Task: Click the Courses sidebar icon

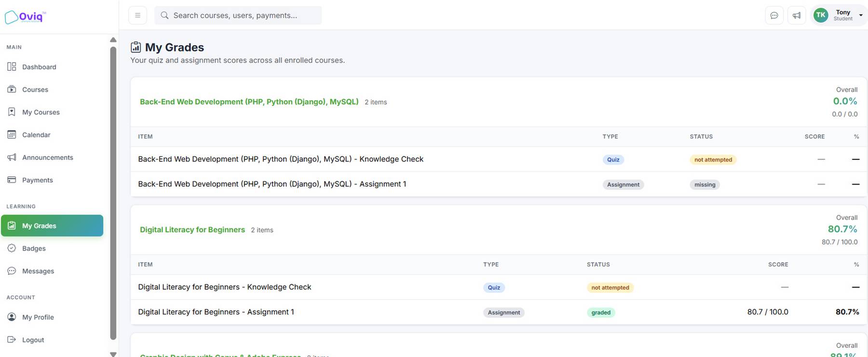Action: [x=12, y=89]
